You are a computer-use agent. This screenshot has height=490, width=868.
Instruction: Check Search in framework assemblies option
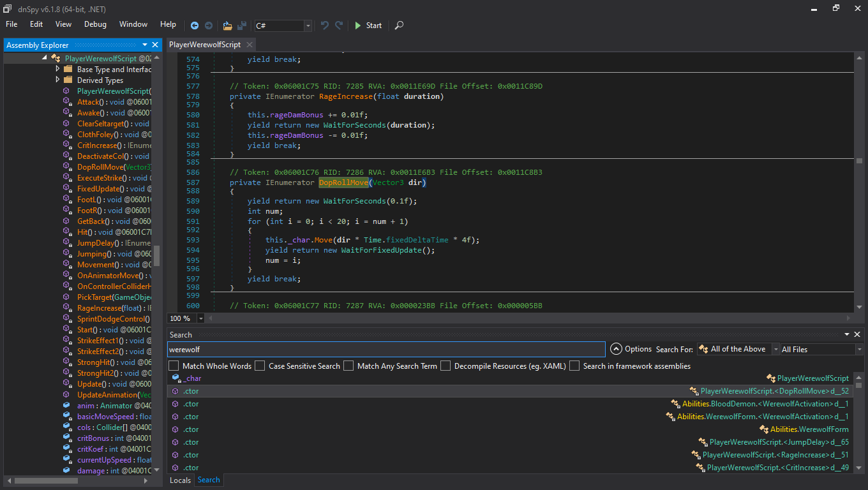click(574, 366)
